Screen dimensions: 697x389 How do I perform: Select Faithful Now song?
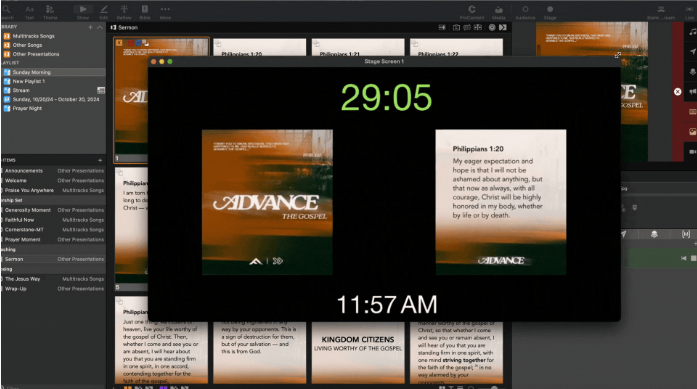[x=54, y=220]
